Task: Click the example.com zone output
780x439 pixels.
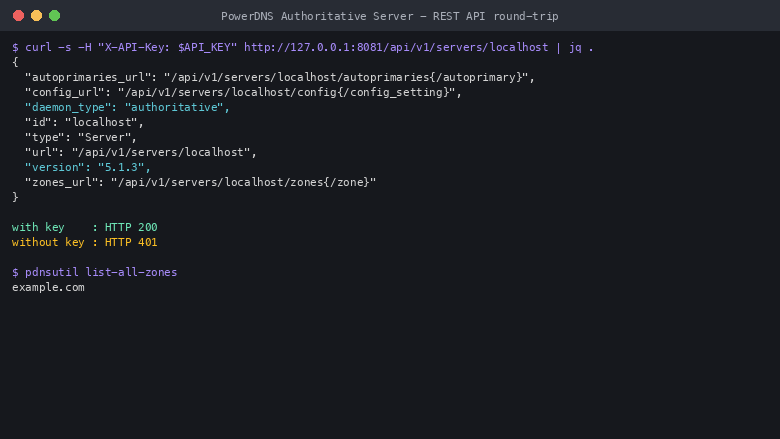Action: [x=48, y=287]
